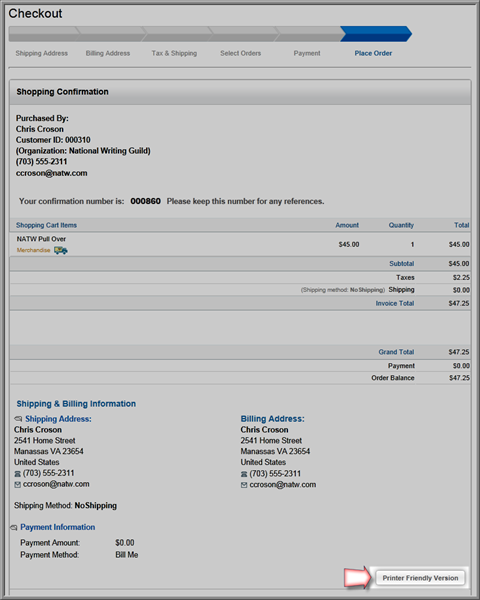480x600 pixels.
Task: Click the phone icon under Billing Address
Action: point(244,474)
